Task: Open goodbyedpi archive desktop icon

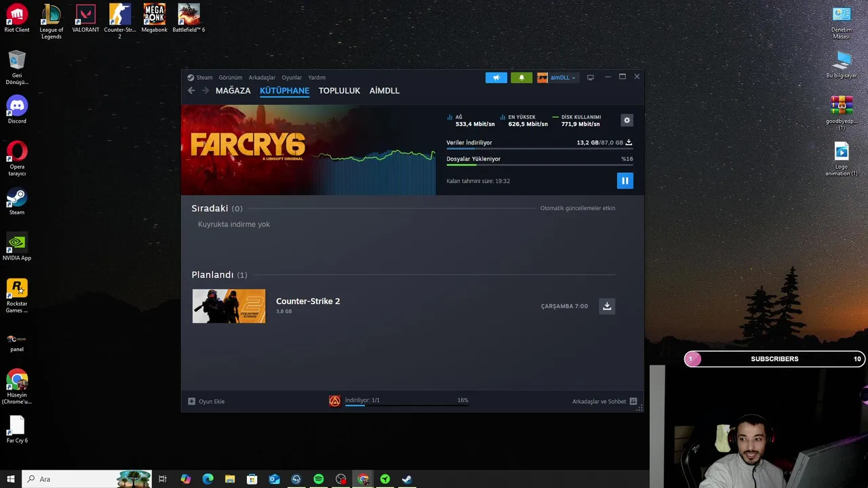Action: coord(842,113)
